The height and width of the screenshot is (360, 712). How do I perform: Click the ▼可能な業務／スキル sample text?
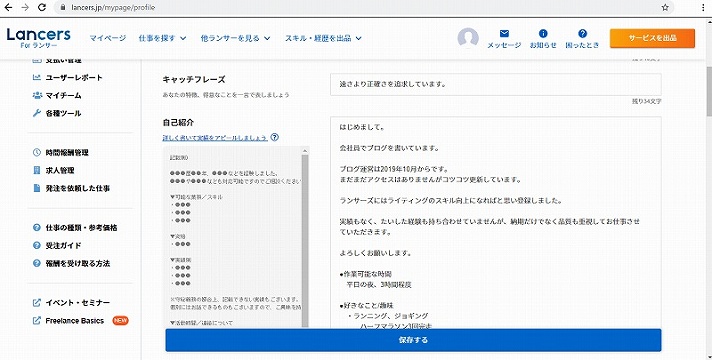(x=196, y=197)
